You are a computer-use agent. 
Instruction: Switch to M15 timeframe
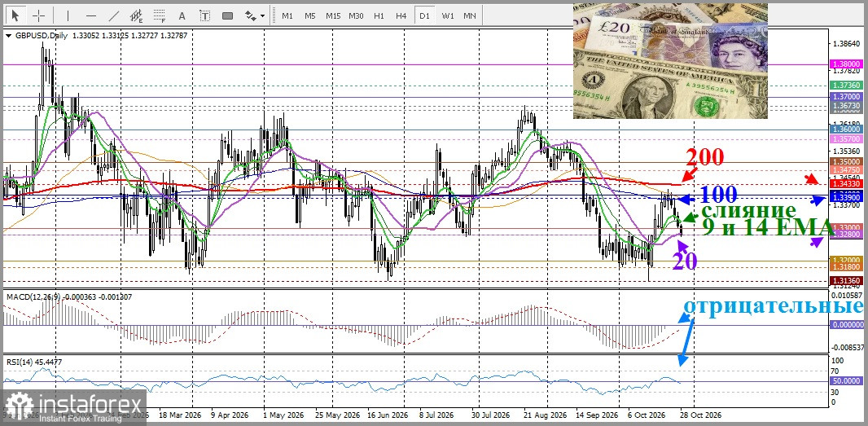pos(333,15)
